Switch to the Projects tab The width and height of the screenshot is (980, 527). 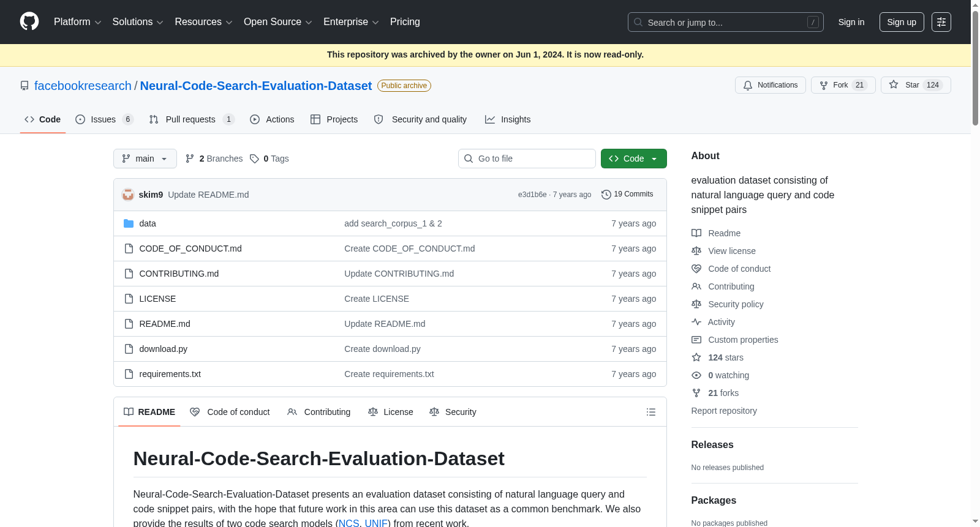click(334, 119)
